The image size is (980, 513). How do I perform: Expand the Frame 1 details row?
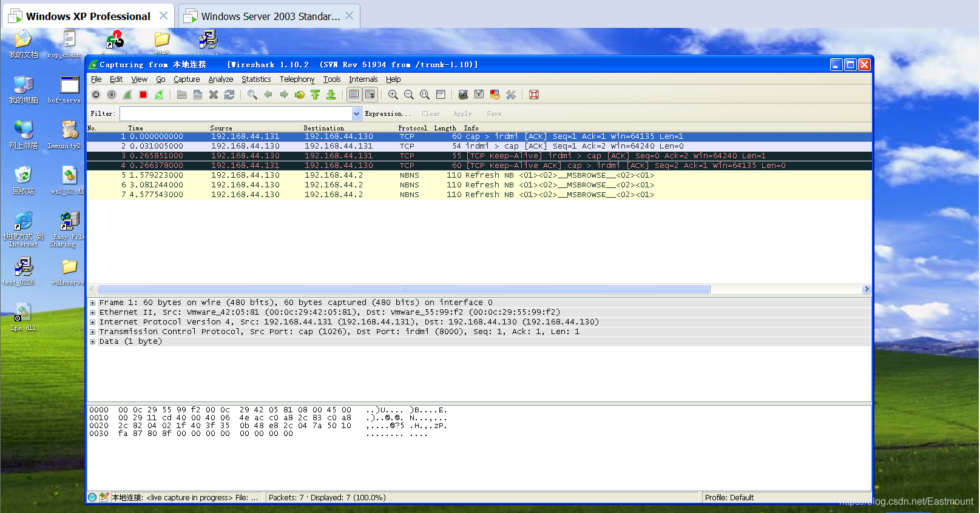click(93, 303)
